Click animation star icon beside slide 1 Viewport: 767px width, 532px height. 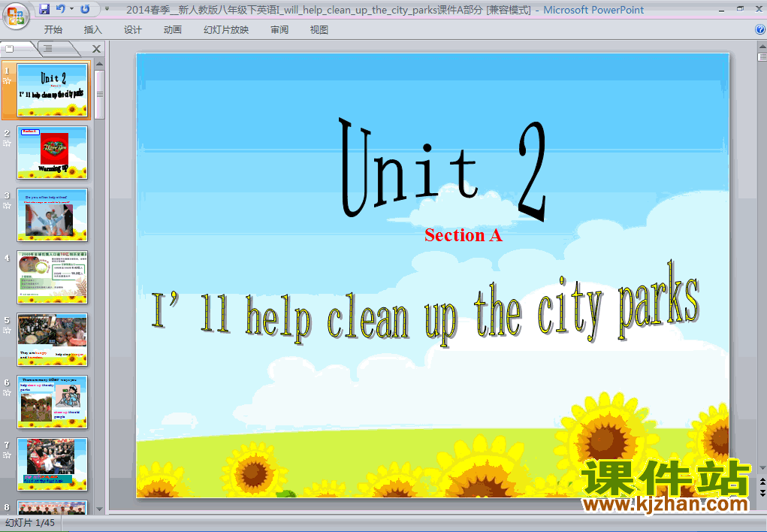pos(7,81)
